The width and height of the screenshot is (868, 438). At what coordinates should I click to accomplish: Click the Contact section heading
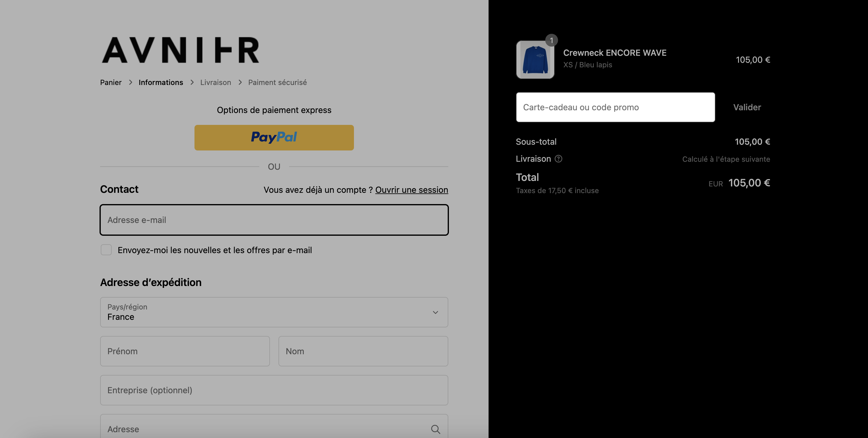[119, 189]
